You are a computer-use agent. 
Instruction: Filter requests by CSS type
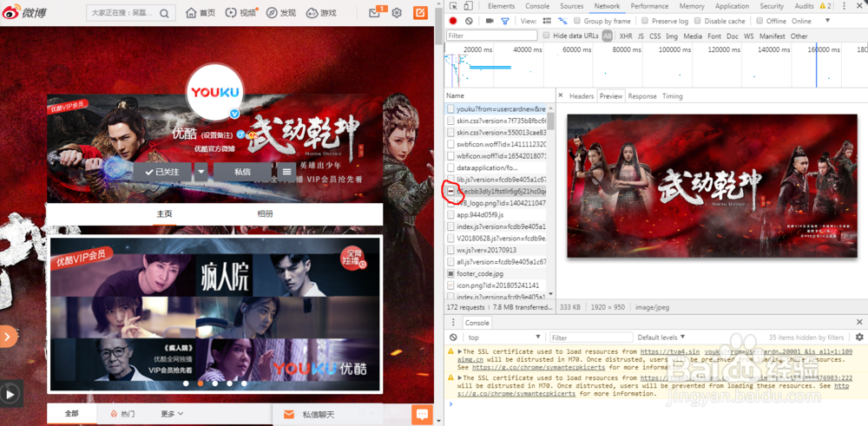point(654,36)
